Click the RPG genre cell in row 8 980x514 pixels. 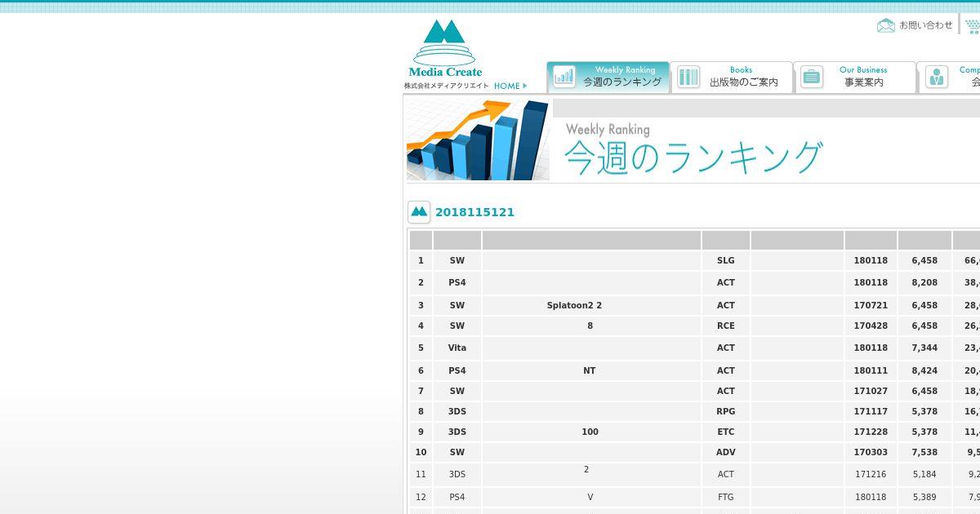pos(726,411)
